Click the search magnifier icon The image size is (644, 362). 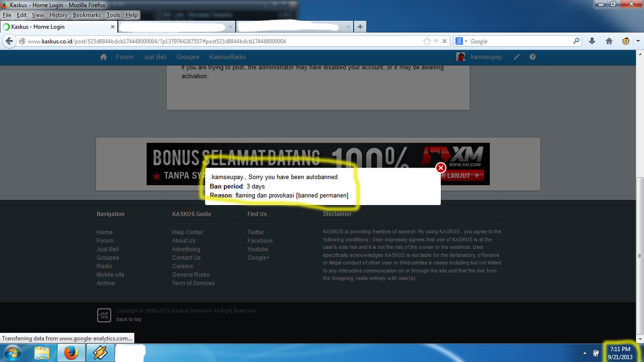(x=577, y=41)
